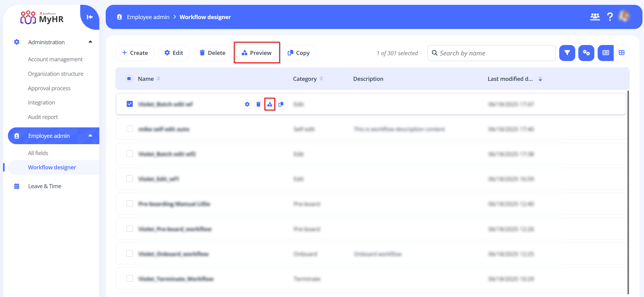Check the second row checkbox

pos(130,129)
